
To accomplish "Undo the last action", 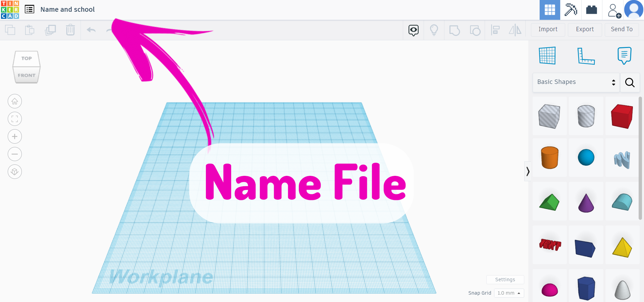I will (91, 30).
